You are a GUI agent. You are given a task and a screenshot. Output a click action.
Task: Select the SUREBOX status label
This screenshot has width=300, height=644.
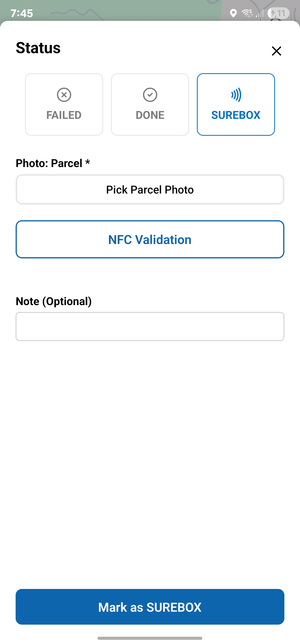click(236, 115)
